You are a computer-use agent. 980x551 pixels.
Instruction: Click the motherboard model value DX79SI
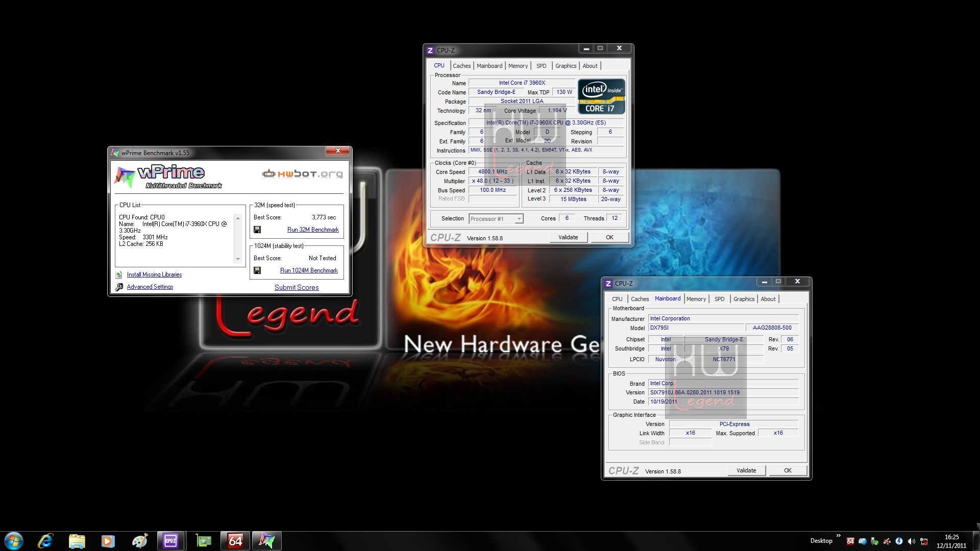pyautogui.click(x=696, y=328)
